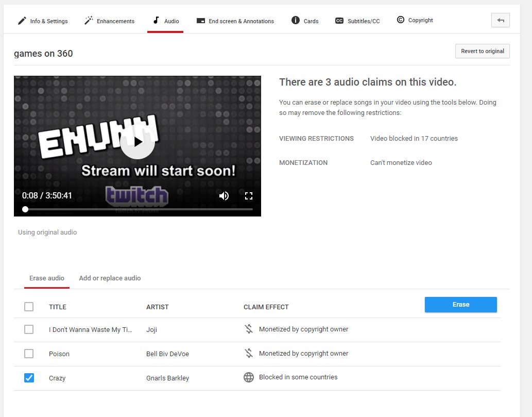Click 'Using original audio' status text
532x417 pixels.
coord(47,232)
